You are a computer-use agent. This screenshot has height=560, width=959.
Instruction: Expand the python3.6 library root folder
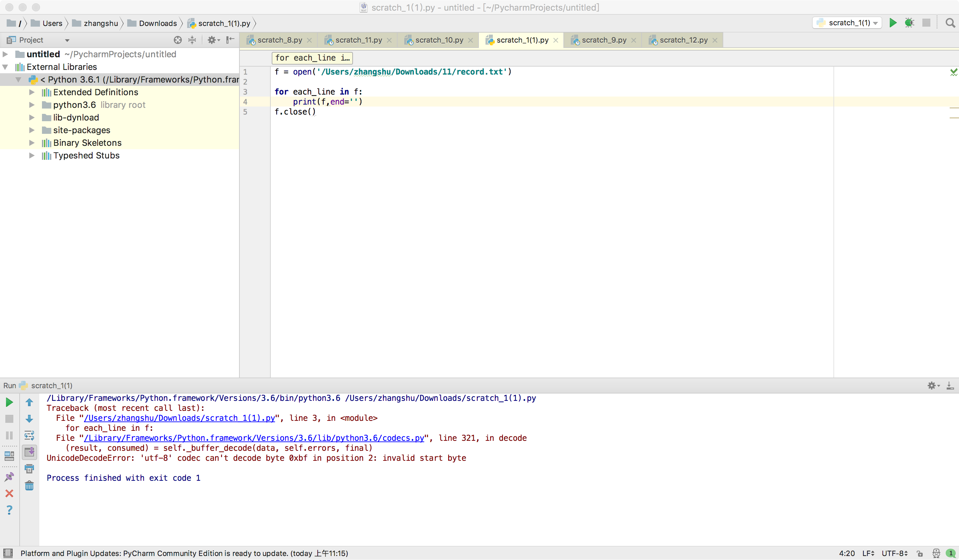(x=32, y=105)
